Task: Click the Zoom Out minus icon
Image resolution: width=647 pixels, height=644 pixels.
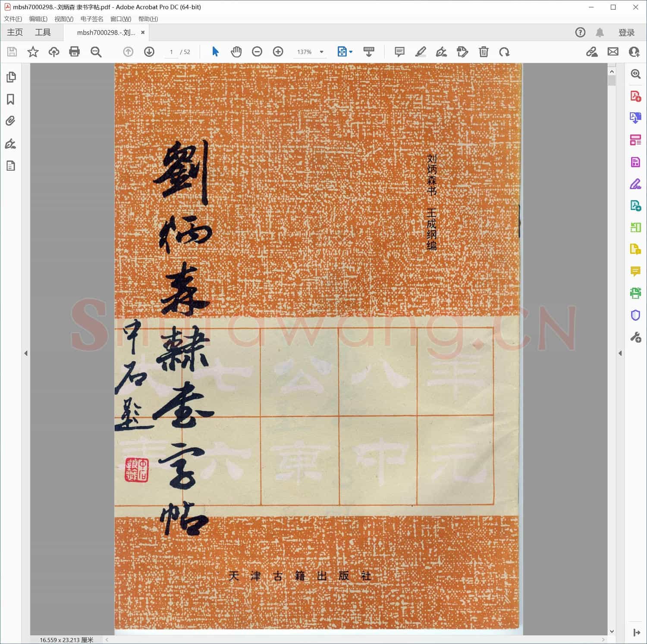Action: (257, 52)
